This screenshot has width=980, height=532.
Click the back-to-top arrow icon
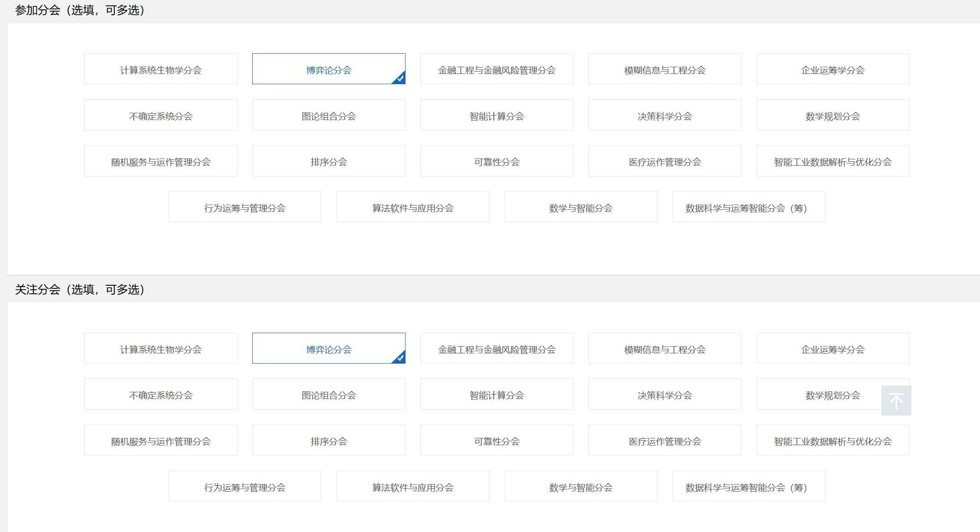(896, 400)
